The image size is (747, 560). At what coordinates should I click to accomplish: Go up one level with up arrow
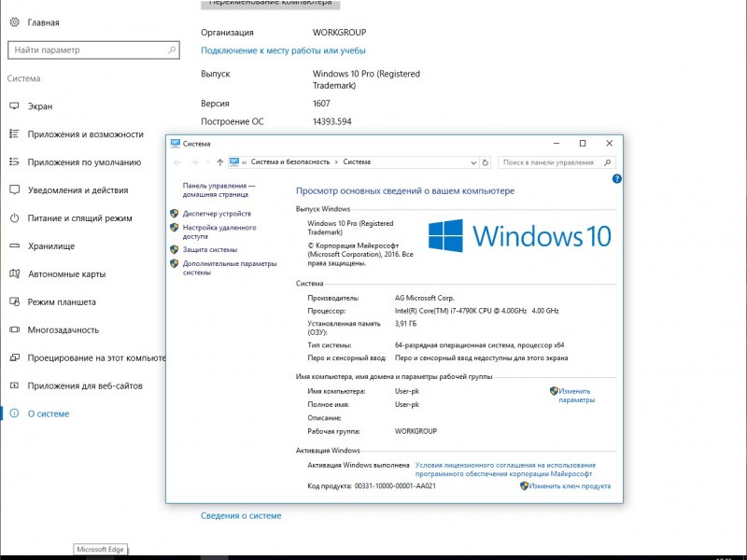click(x=219, y=162)
